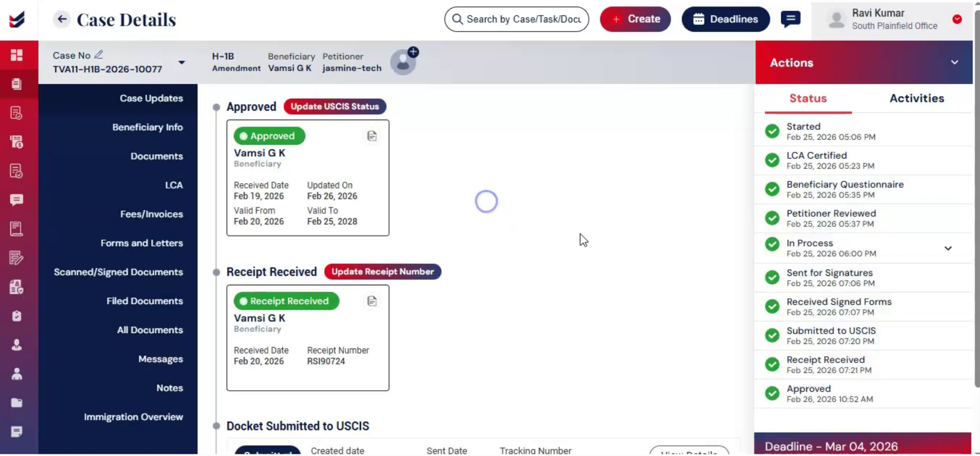Switch to the Activities tab
Screen dimensions: 980x456
click(x=917, y=98)
